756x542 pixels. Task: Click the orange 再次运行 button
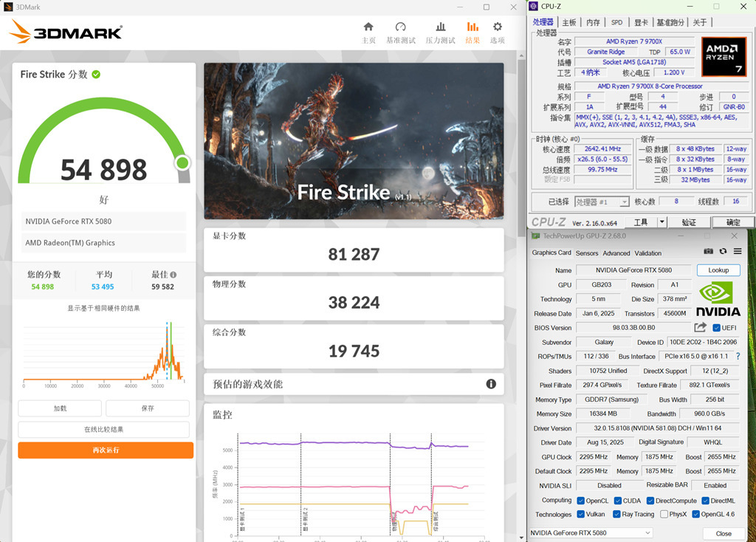106,450
